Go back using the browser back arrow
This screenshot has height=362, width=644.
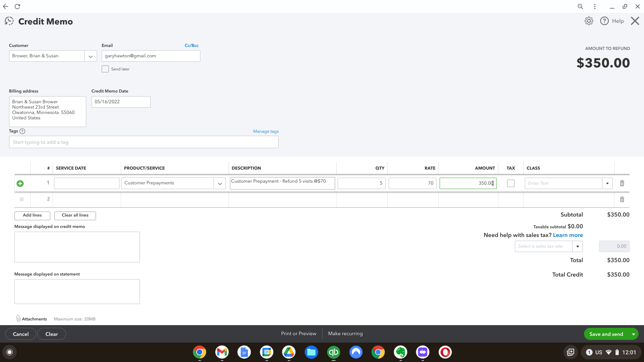(x=6, y=6)
